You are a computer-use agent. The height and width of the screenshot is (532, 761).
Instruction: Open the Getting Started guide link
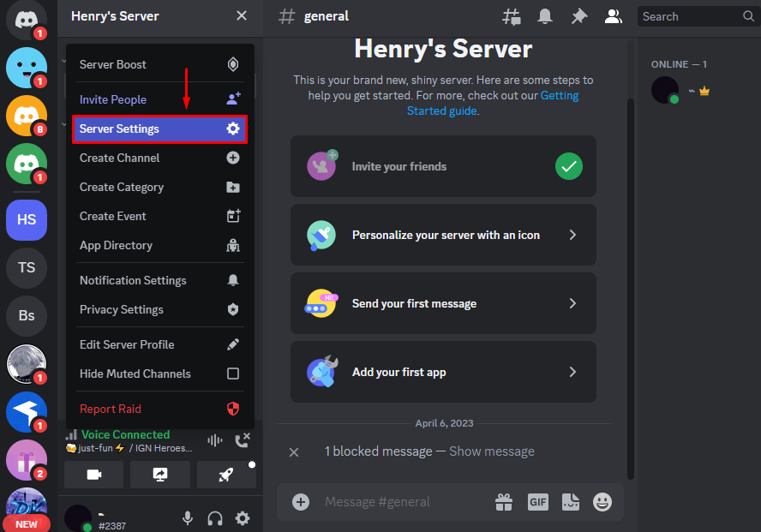pos(493,103)
